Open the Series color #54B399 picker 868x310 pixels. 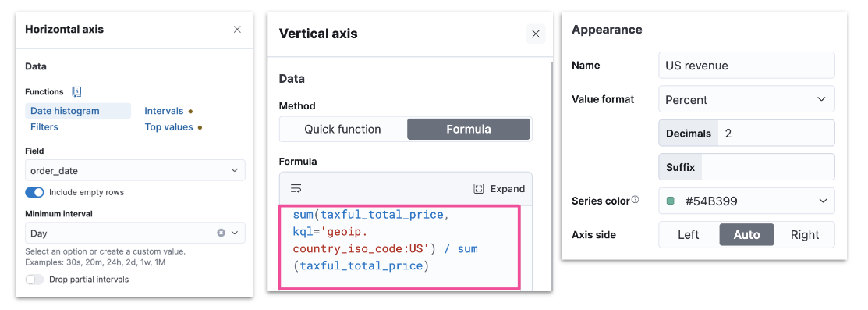747,201
